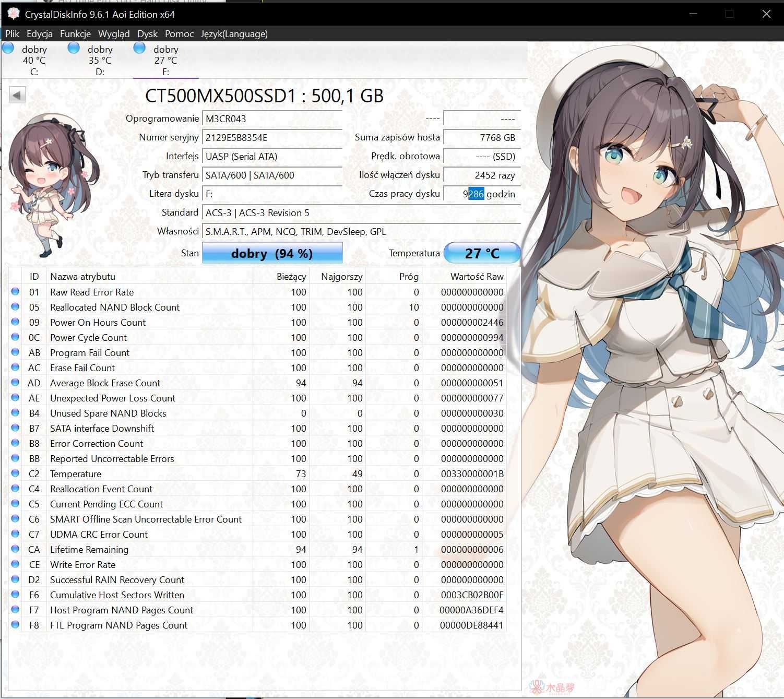Select the F: drive tab at 27 °C
The height and width of the screenshot is (699, 784).
pos(165,60)
